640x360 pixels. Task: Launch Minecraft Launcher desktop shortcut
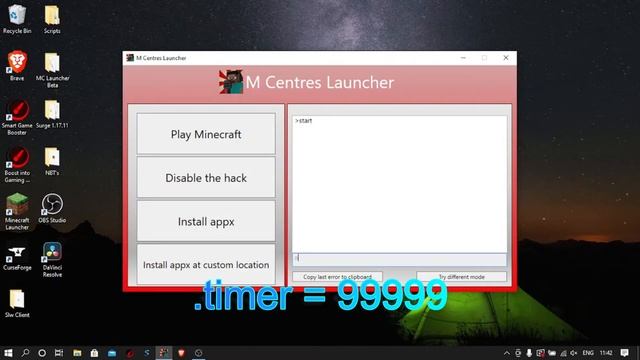pos(17,212)
